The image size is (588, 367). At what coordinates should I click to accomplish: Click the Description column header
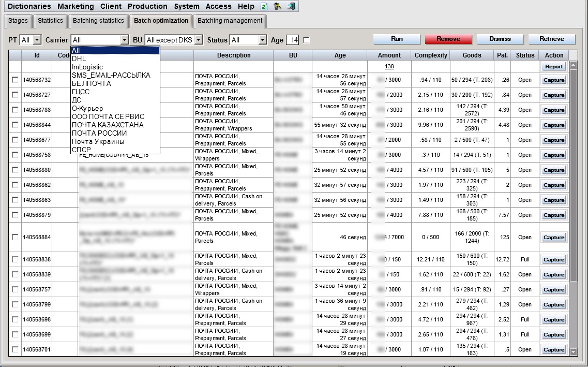[234, 55]
